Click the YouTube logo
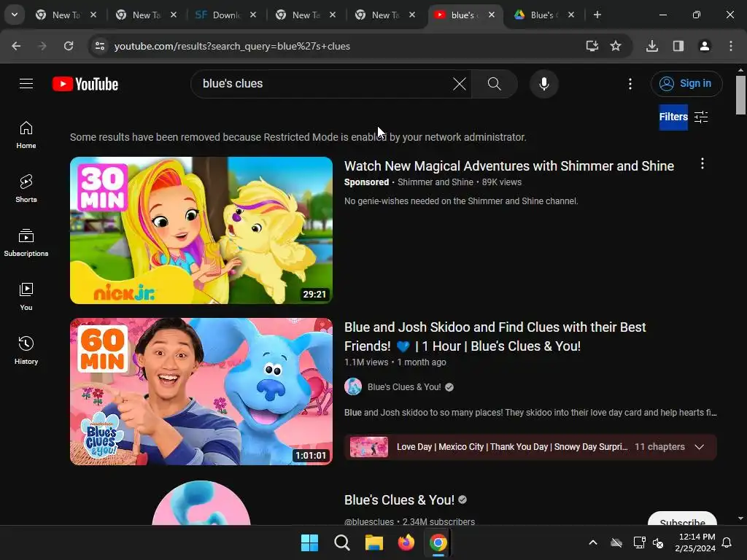 (x=85, y=84)
